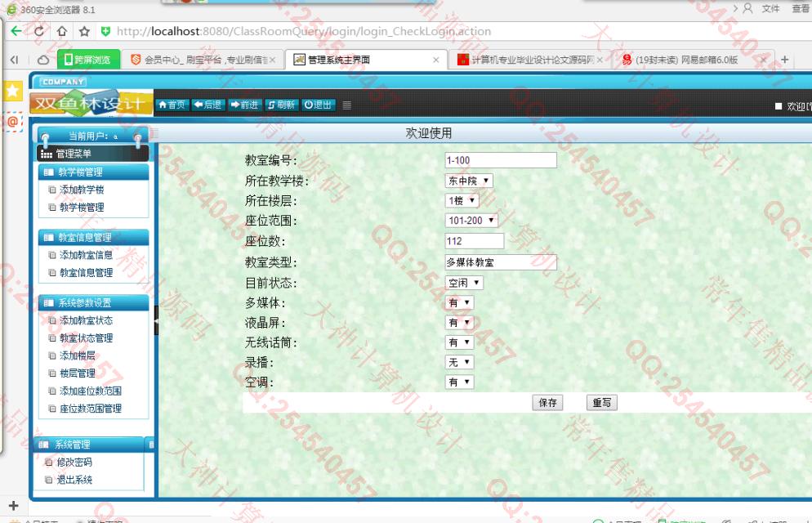Click the 教室编号 input field
812x523 pixels.
point(501,160)
